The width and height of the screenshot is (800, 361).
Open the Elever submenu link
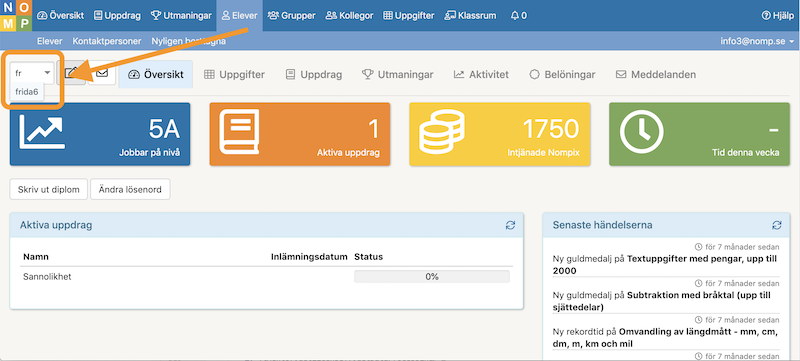(49, 41)
